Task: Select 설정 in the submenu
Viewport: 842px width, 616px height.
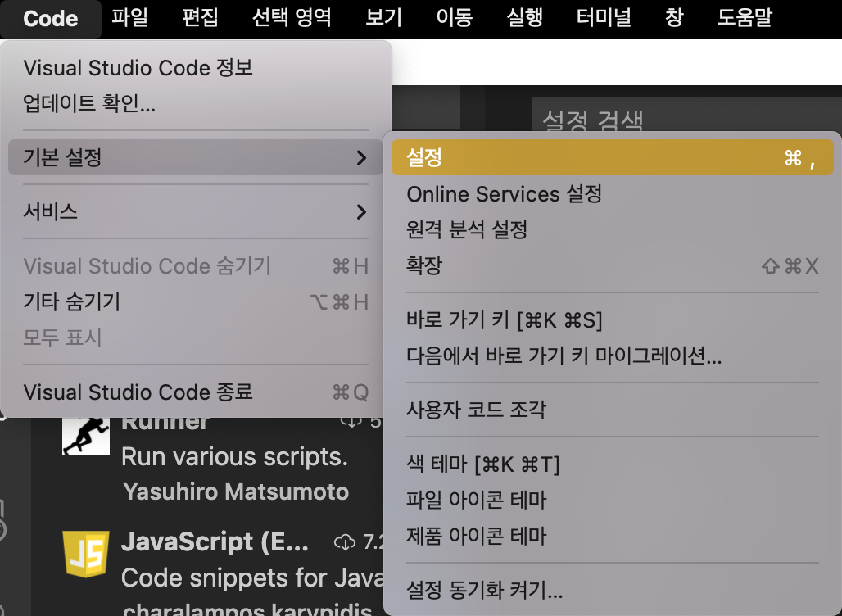Action: point(612,157)
